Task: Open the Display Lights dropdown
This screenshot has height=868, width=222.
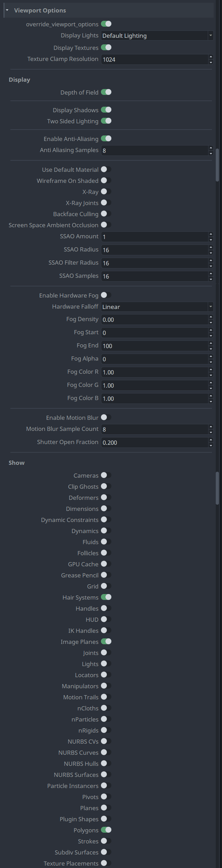Action: [211, 35]
